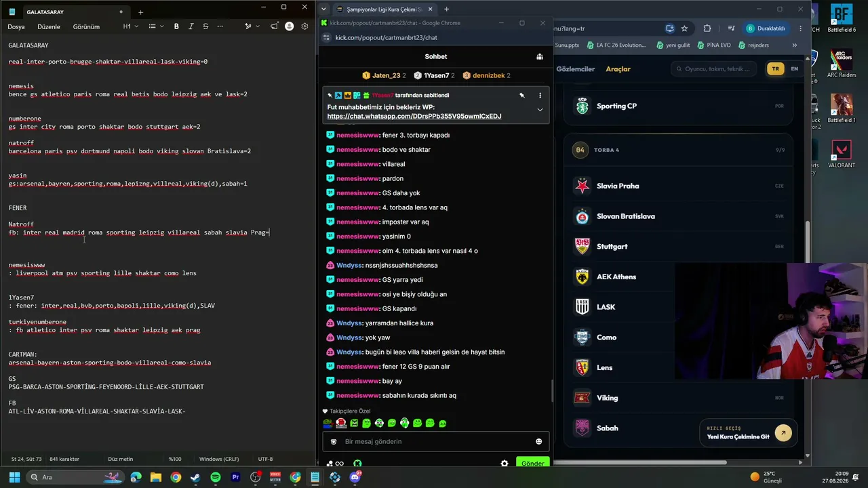Expand the H1 heading dropdown in Notepad
The height and width of the screenshot is (488, 868).
[131, 26]
